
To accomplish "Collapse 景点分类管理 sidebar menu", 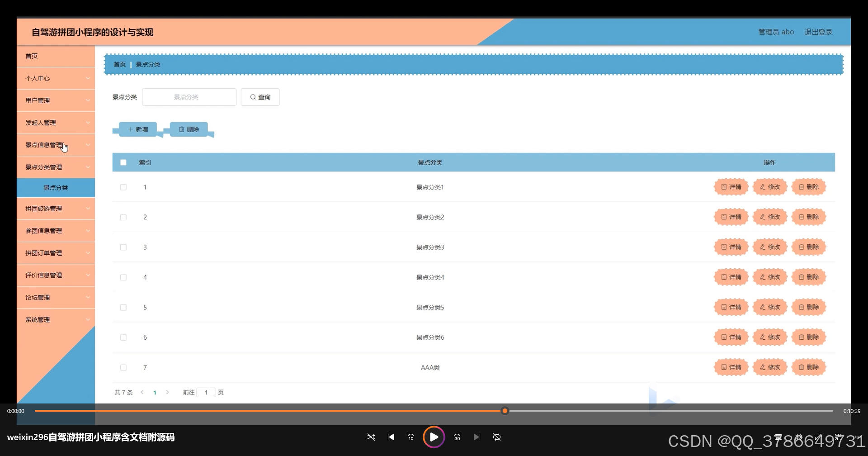I will 56,167.
